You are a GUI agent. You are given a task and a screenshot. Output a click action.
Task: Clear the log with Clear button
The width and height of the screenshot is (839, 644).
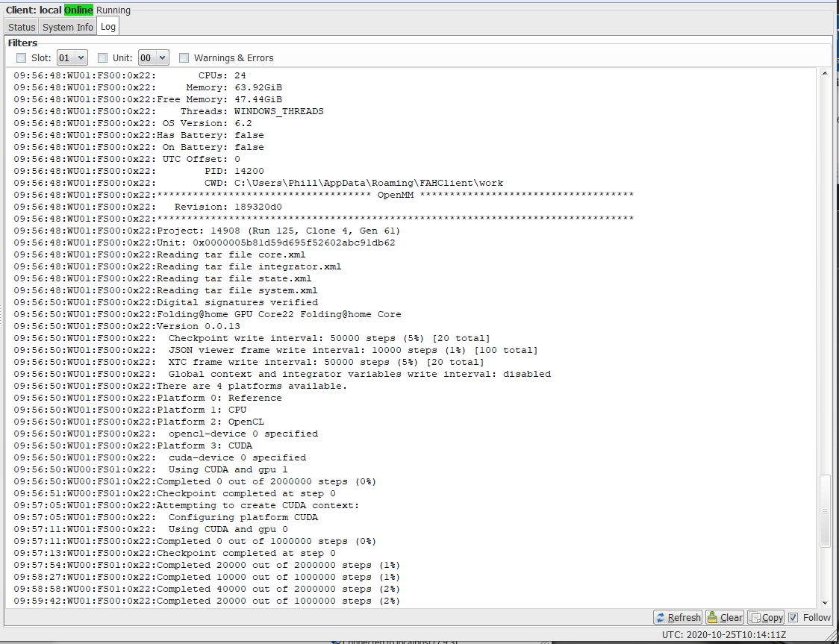725,617
